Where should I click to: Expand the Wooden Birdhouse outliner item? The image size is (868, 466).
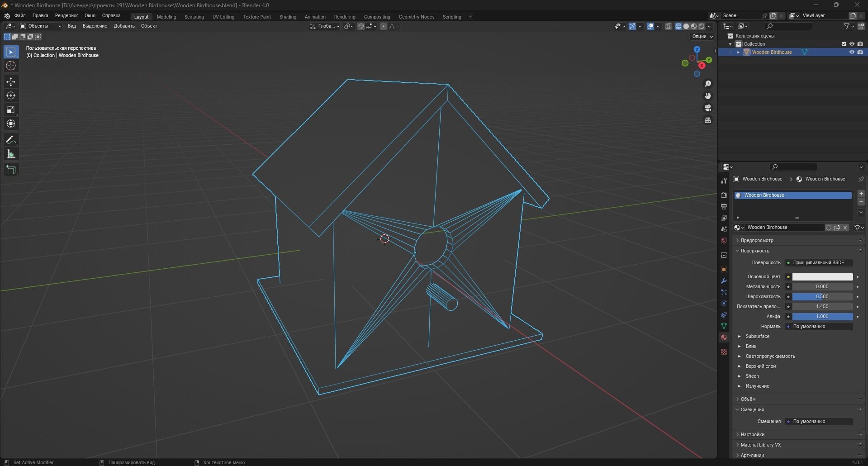(739, 52)
